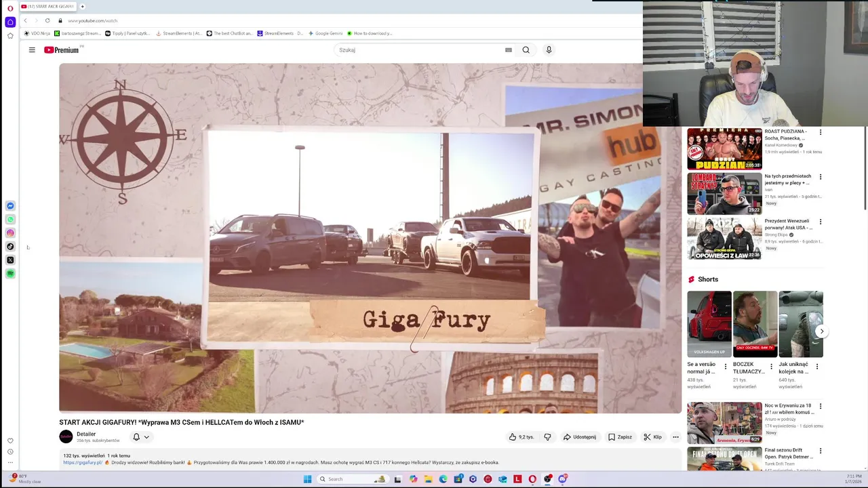868x488 pixels.
Task: Open the YouTube hamburger guide menu
Action: (x=32, y=49)
